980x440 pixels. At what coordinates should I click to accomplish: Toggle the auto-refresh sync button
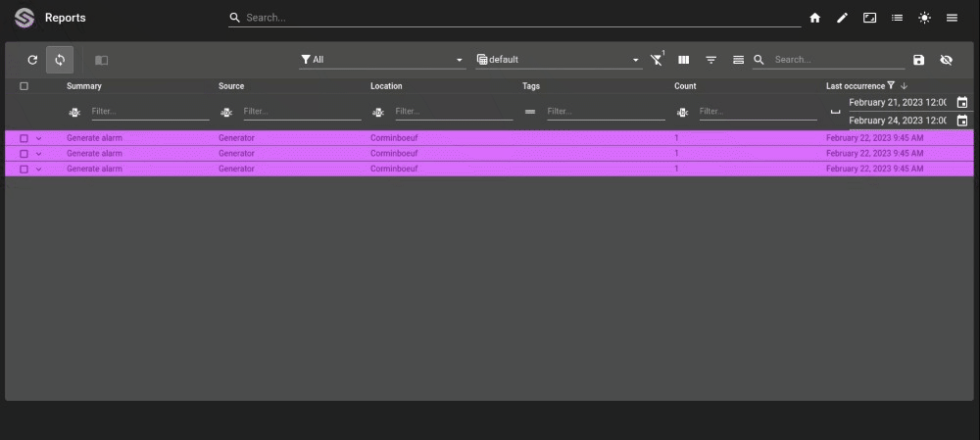pyautogui.click(x=60, y=60)
